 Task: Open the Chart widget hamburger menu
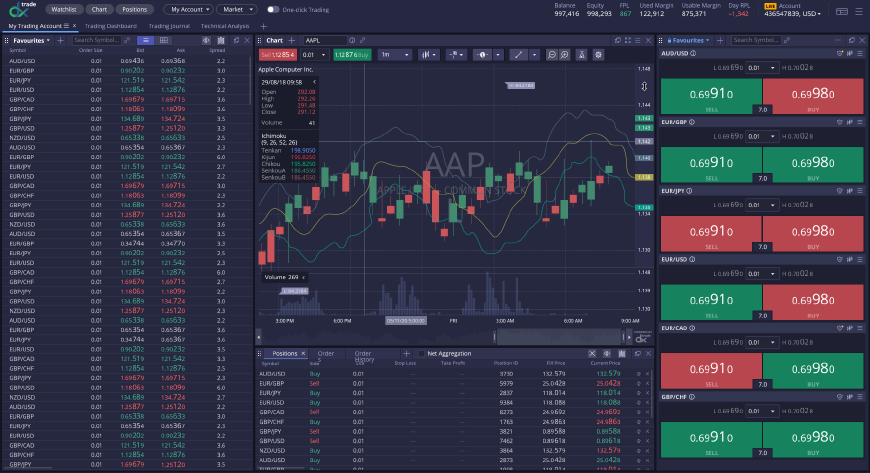click(x=638, y=41)
